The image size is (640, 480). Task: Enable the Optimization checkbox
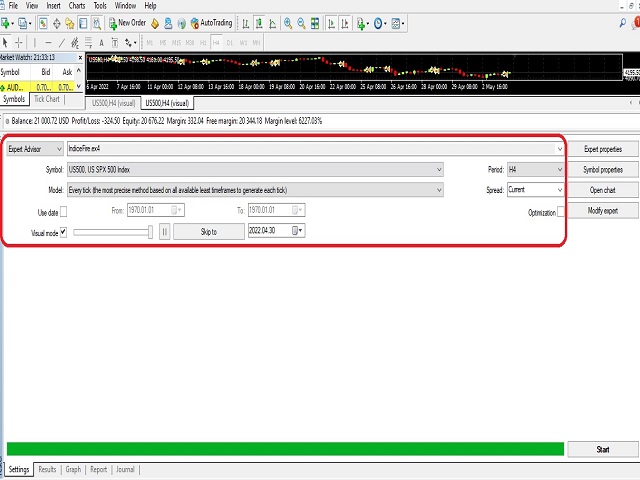pos(560,212)
